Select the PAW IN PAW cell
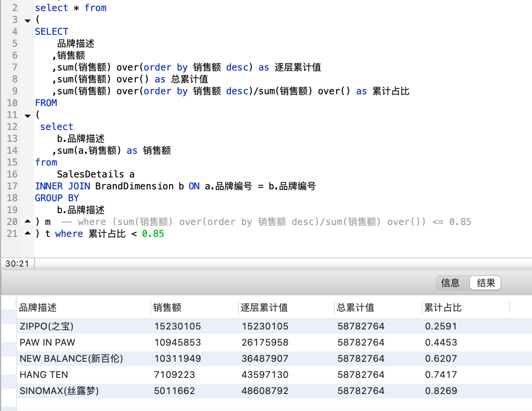The width and height of the screenshot is (532, 411). (x=47, y=342)
